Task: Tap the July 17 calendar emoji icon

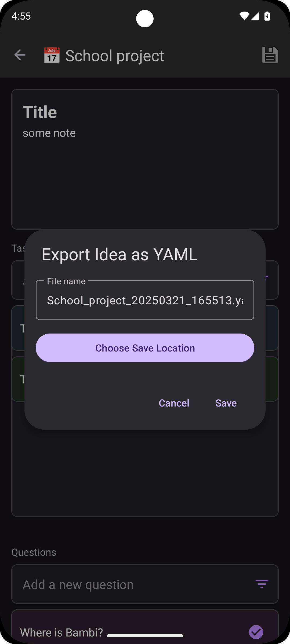Action: point(52,56)
